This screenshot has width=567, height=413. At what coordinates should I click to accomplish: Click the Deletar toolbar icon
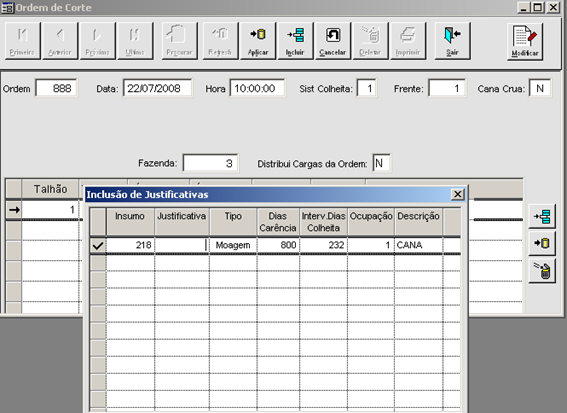click(370, 41)
